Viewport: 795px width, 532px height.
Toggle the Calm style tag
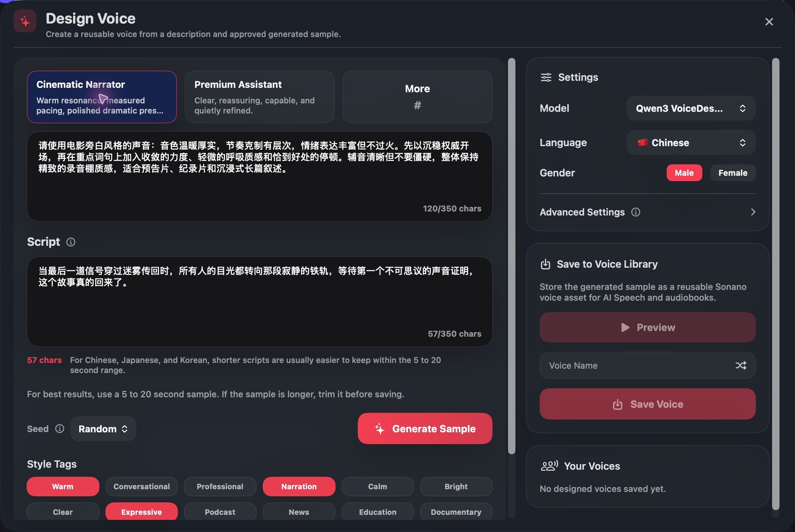tap(378, 486)
